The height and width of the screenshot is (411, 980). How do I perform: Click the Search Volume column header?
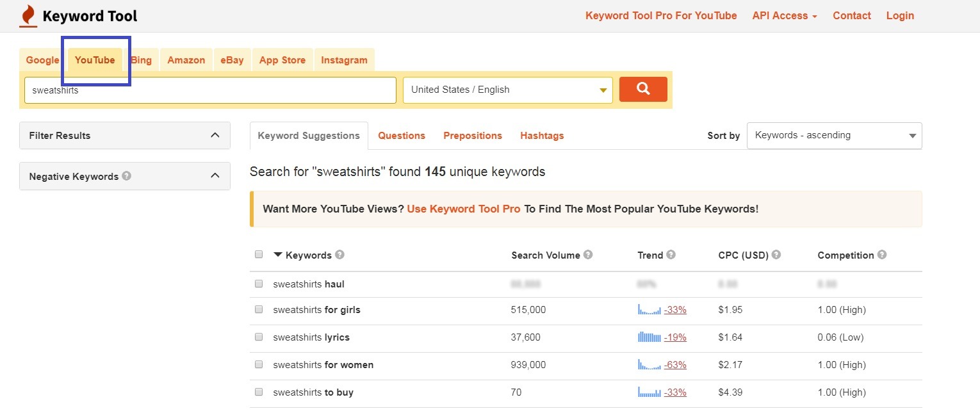546,255
